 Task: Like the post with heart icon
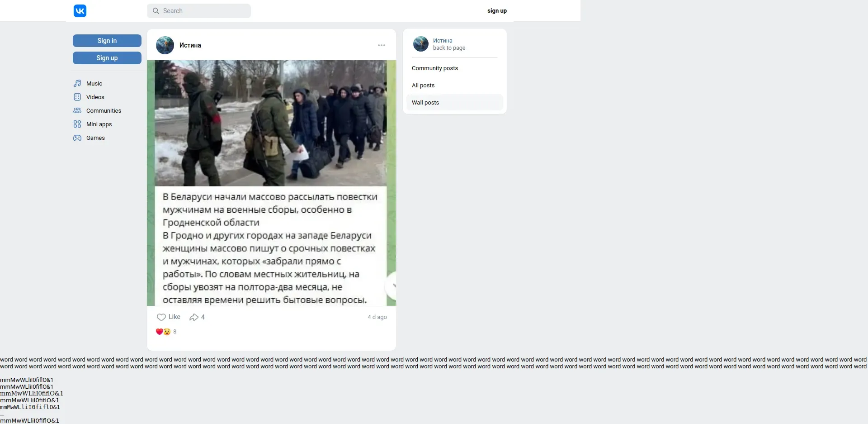pos(161,317)
